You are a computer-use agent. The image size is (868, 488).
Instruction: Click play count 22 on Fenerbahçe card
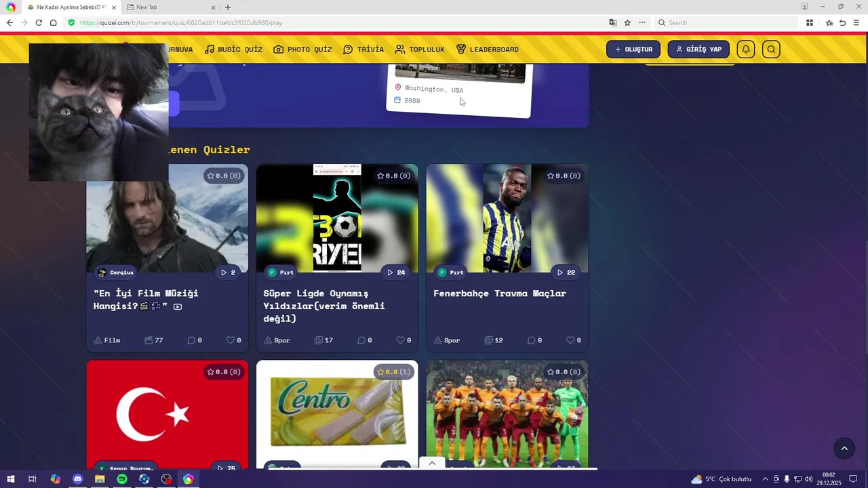(x=566, y=272)
